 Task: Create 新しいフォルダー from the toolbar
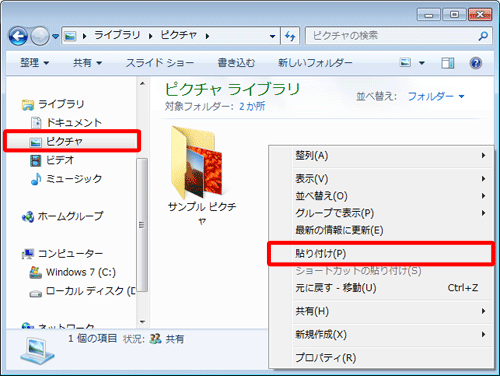tap(315, 63)
